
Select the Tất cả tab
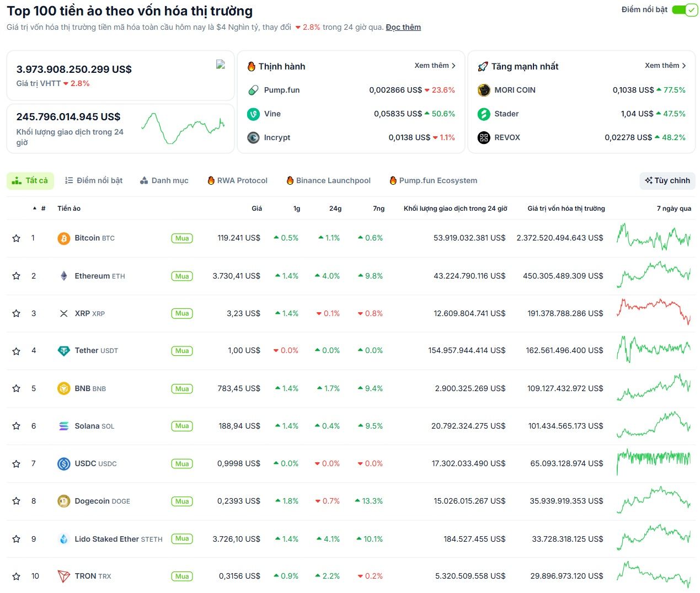[30, 180]
